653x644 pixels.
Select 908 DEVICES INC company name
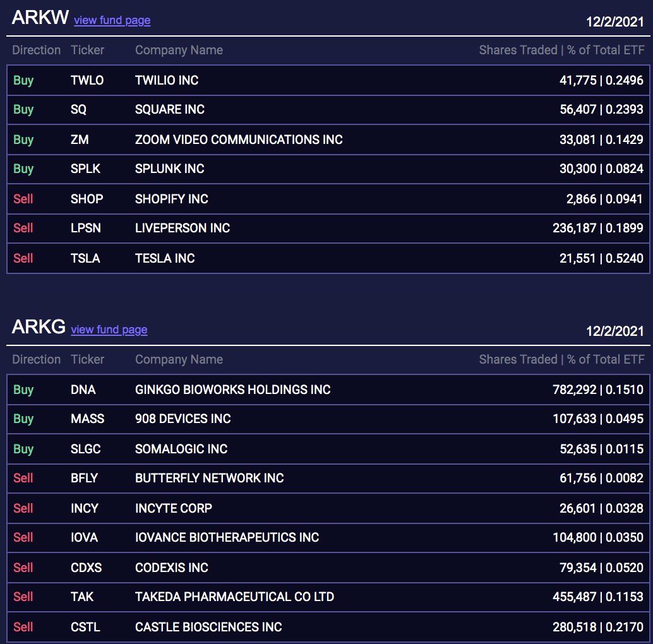(x=183, y=419)
